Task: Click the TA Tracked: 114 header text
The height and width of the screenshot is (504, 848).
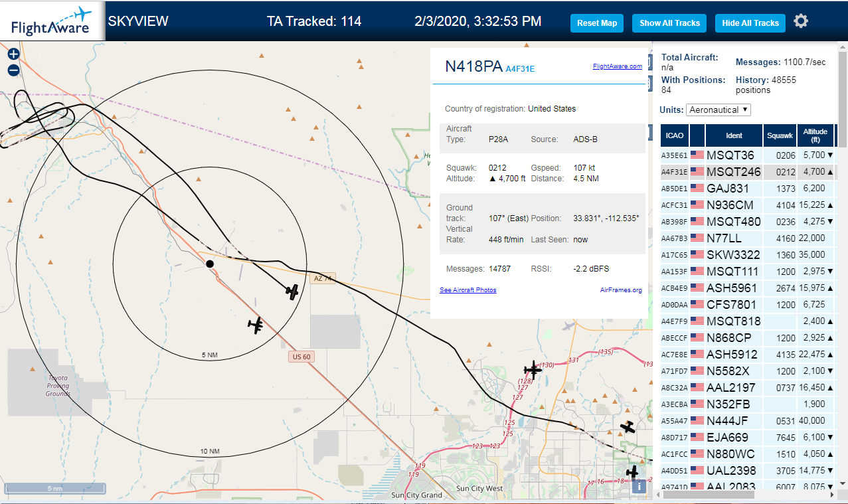Action: pyautogui.click(x=314, y=21)
